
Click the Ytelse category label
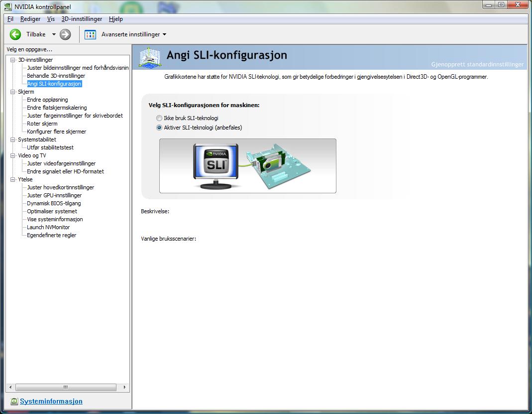click(x=25, y=179)
